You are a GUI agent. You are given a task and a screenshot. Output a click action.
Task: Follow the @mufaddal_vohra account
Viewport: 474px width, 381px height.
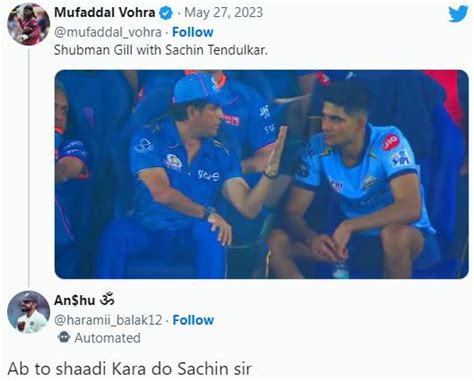193,32
